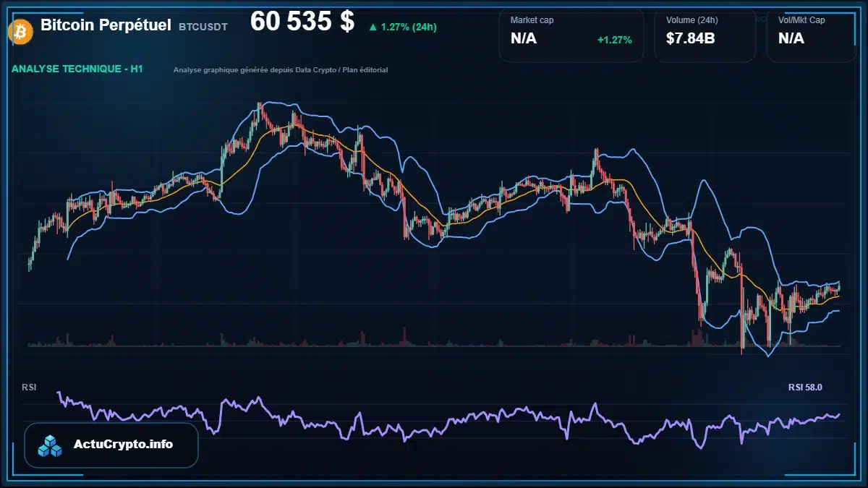Click the 60 535 $ price value

[x=302, y=22]
